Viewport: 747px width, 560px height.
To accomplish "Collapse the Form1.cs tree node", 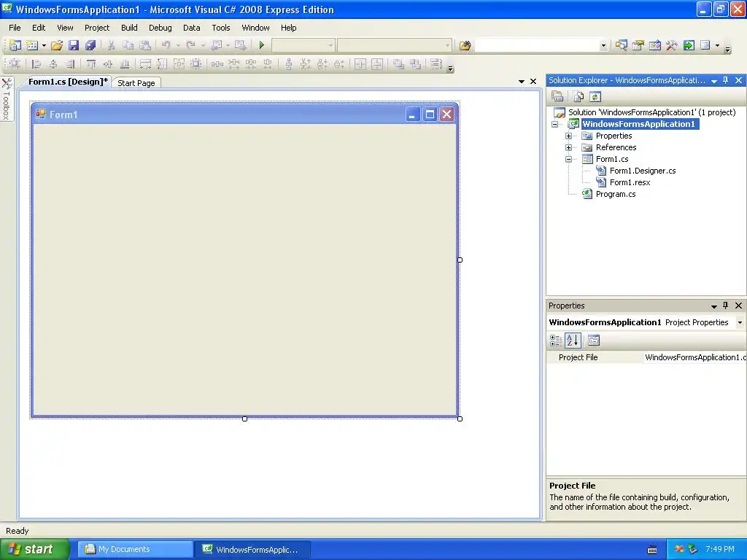I will click(x=568, y=159).
